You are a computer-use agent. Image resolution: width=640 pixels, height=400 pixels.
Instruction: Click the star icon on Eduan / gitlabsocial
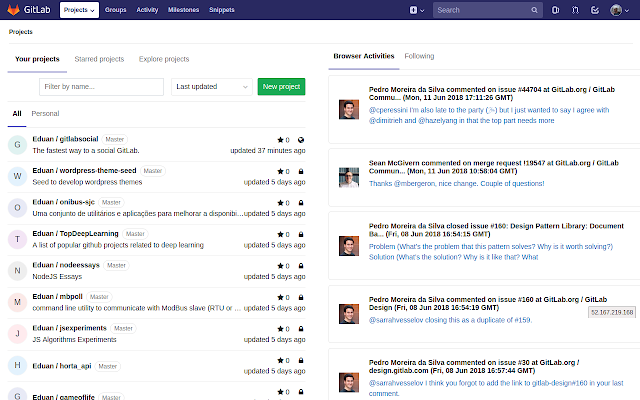point(280,140)
